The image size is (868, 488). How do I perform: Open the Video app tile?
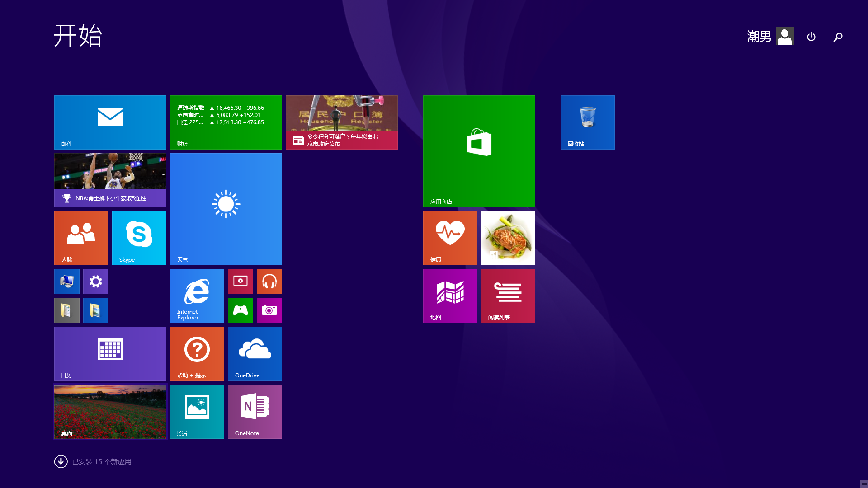tap(241, 282)
